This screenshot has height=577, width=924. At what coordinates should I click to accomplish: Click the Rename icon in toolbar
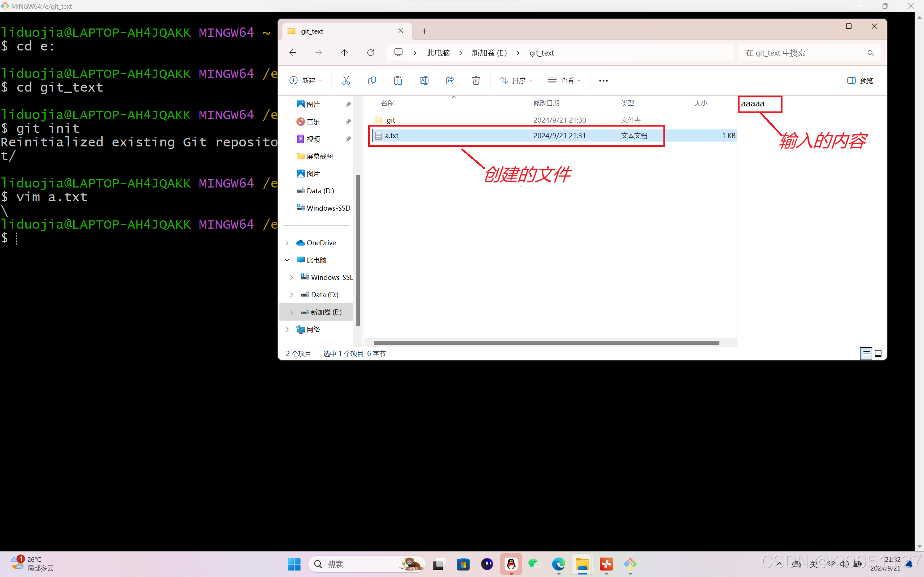[424, 80]
